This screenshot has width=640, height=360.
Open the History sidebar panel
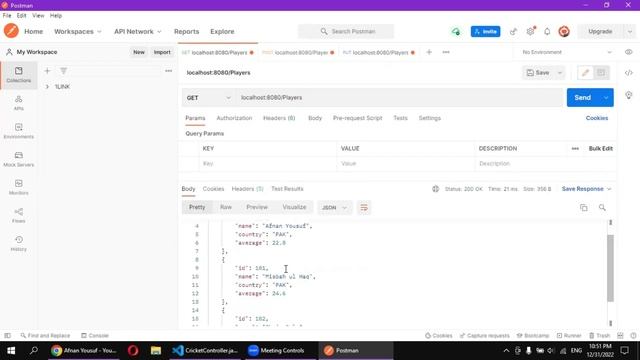[x=19, y=244]
